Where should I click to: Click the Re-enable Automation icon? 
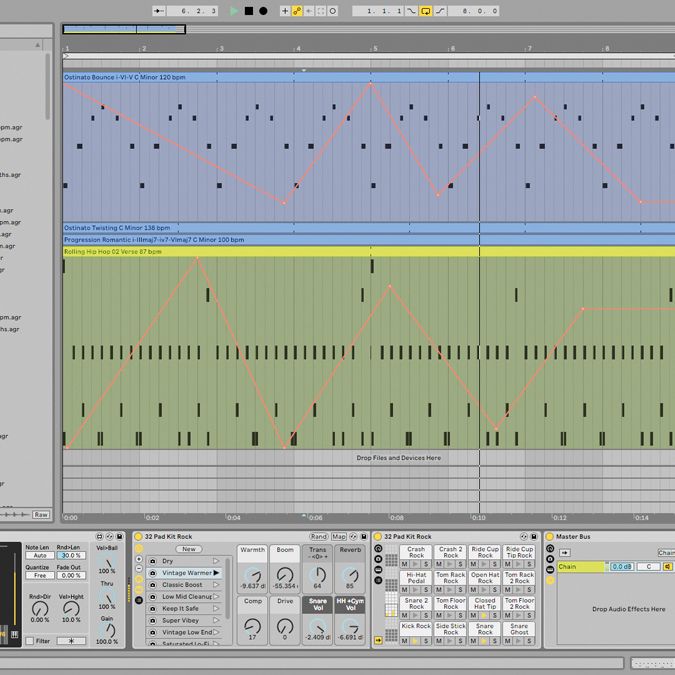pyautogui.click(x=309, y=11)
